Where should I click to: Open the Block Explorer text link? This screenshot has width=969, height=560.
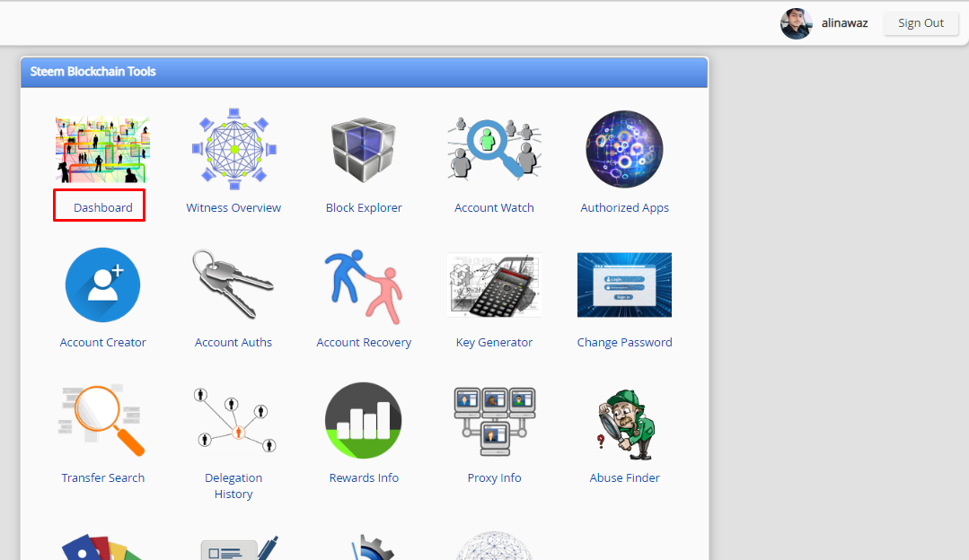(364, 207)
